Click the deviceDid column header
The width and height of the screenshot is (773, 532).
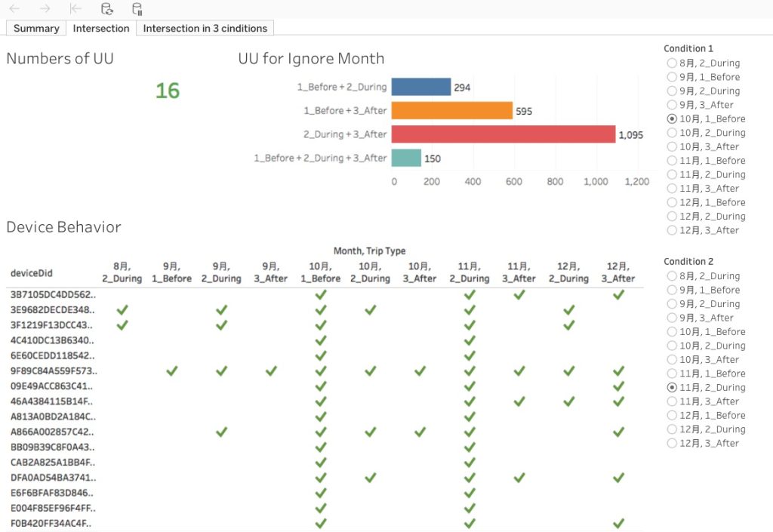pos(32,273)
